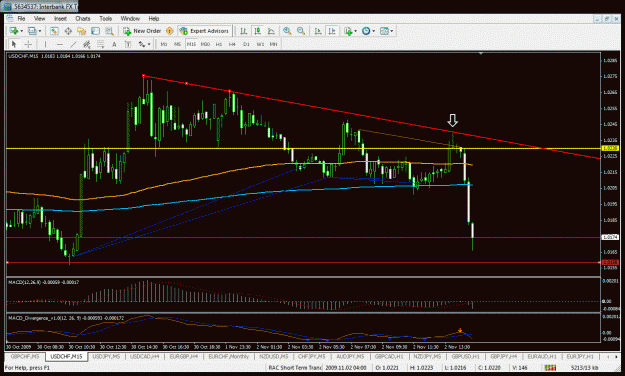Click the yellow MetaEditor diamond icon

(169, 31)
